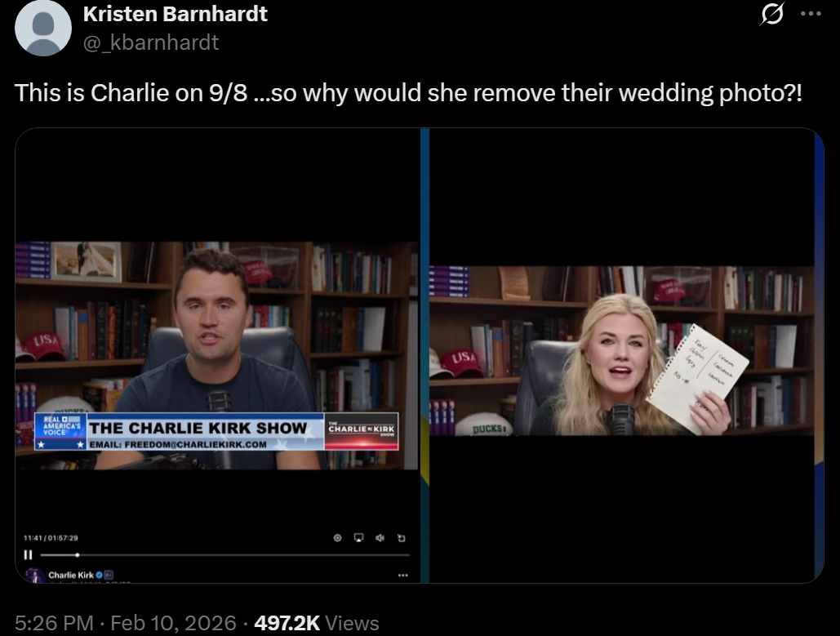The image size is (840, 636).
Task: Mute the video volume icon
Action: (x=380, y=537)
